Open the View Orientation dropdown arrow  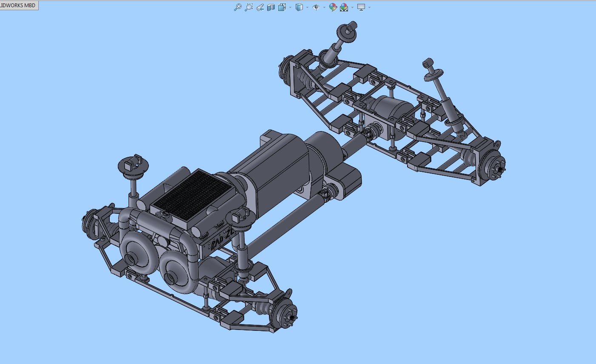pos(290,7)
